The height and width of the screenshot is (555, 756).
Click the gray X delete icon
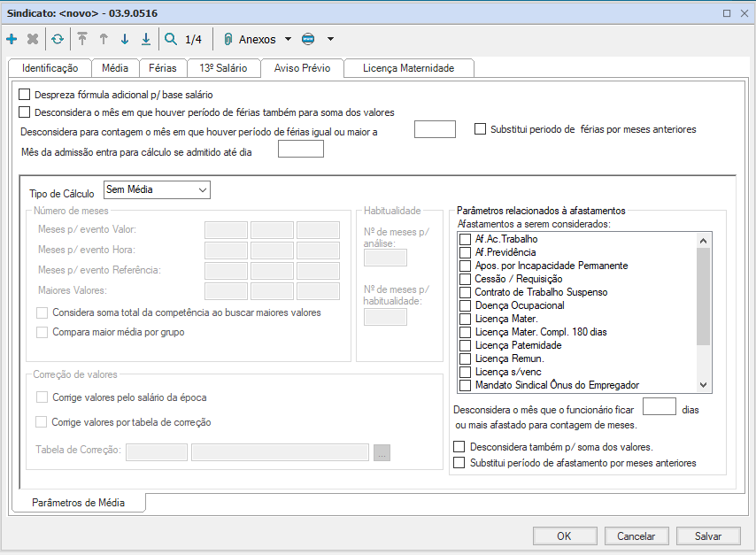(33, 39)
